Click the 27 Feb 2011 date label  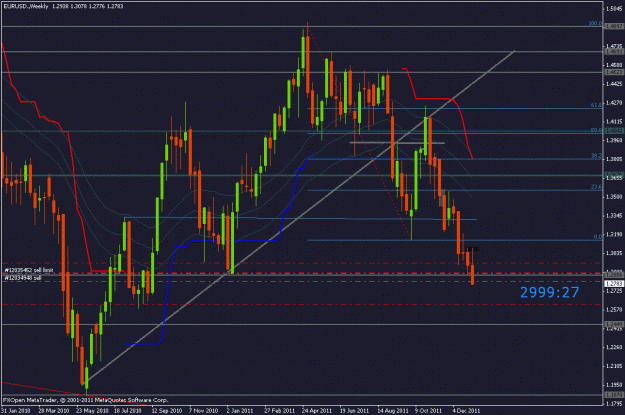(279, 410)
